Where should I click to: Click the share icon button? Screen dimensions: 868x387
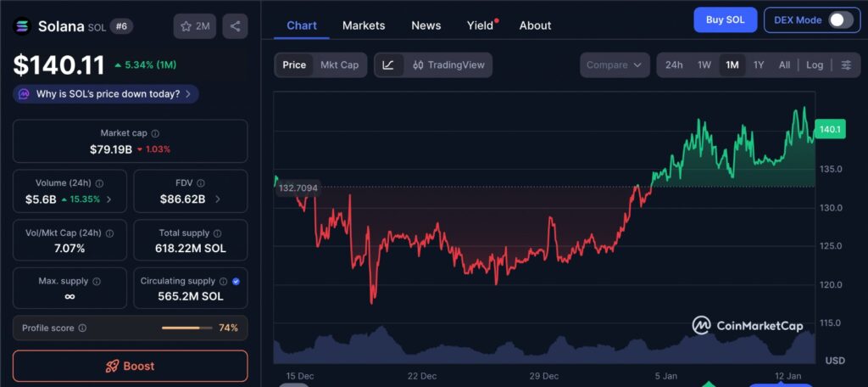pos(235,26)
